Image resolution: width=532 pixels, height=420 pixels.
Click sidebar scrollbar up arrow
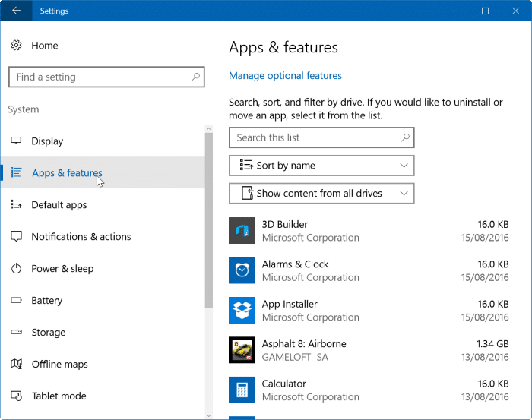209,129
